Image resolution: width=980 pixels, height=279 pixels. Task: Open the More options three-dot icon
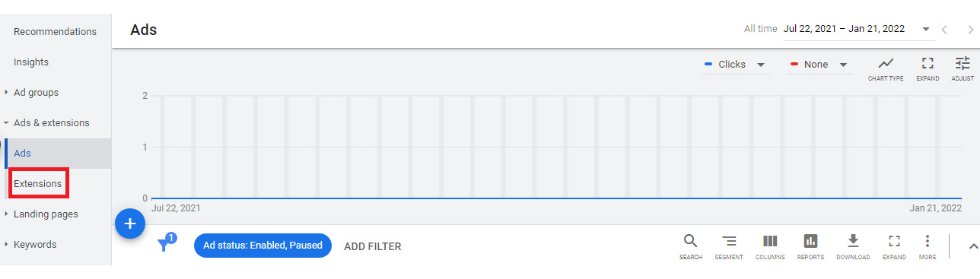pos(927,242)
